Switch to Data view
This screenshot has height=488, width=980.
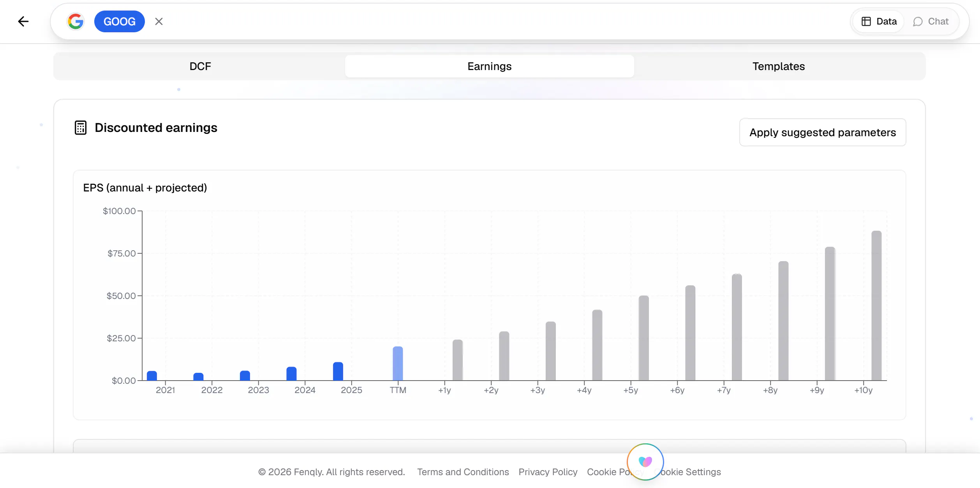tap(879, 21)
